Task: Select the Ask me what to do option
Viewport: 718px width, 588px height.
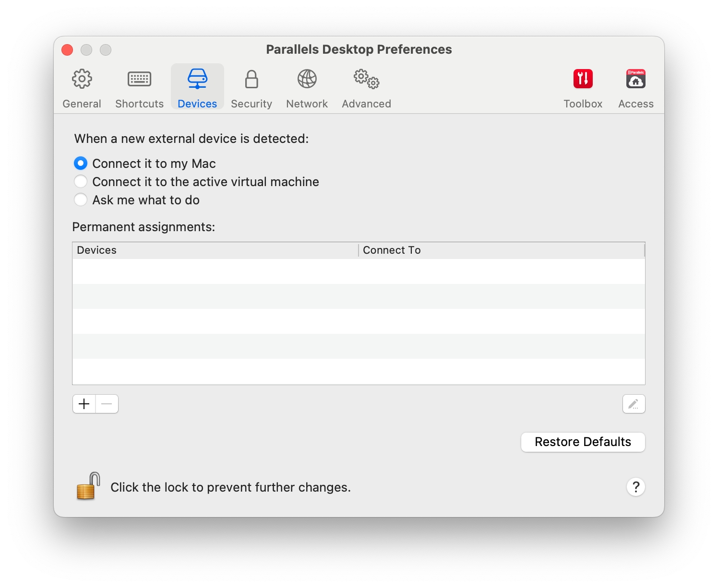Action: click(81, 200)
